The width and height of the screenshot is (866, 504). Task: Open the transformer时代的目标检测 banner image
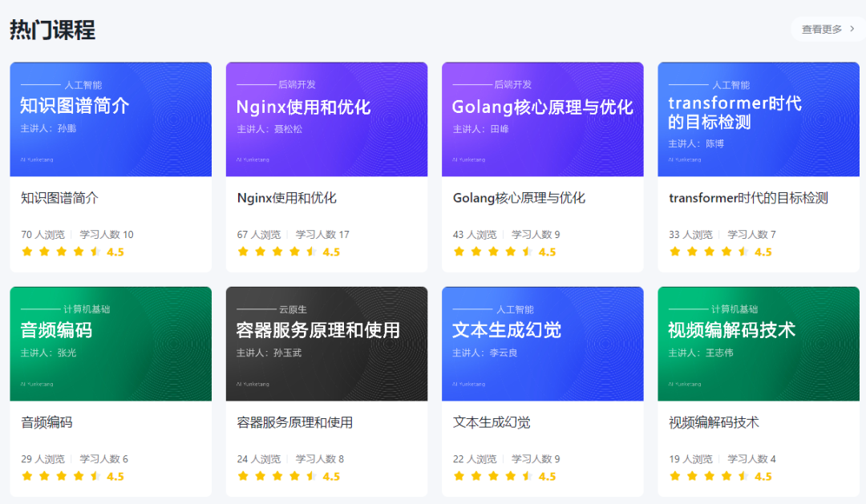[758, 119]
